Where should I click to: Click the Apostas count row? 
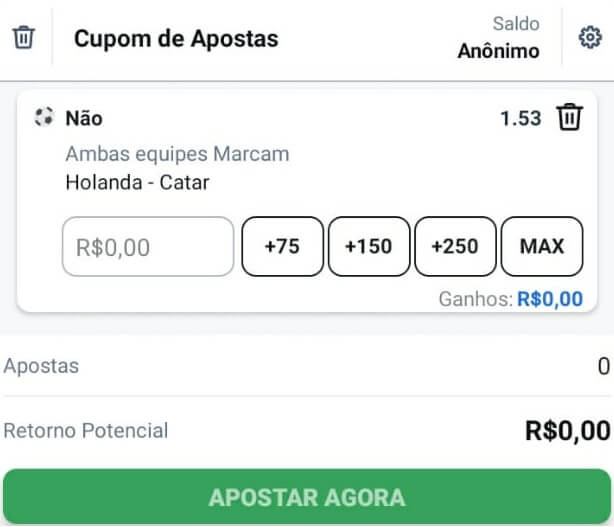point(307,366)
